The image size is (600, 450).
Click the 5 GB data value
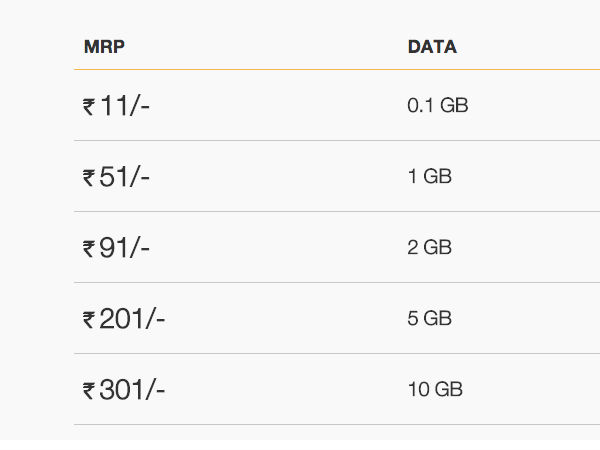pos(430,319)
